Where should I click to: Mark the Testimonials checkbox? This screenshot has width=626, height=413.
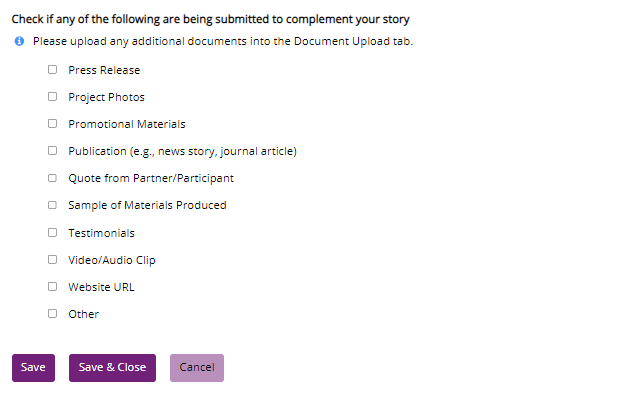[52, 232]
